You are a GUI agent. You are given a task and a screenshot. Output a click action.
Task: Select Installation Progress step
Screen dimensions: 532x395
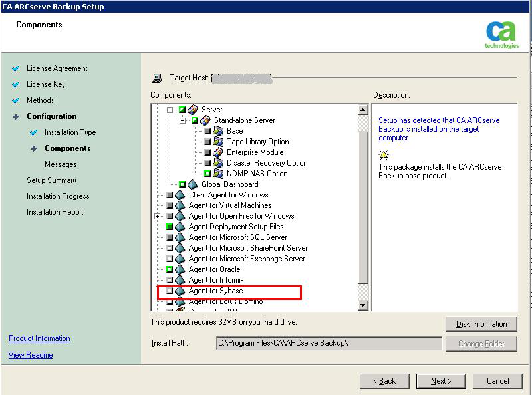tap(58, 196)
